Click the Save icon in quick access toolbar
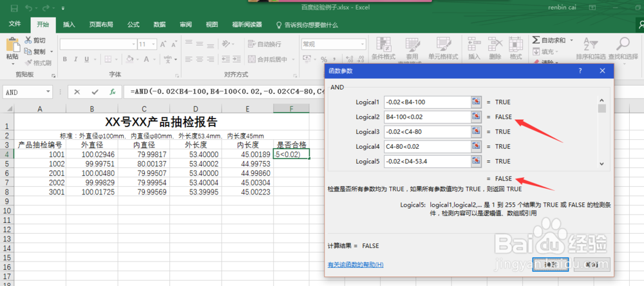 (x=14, y=8)
